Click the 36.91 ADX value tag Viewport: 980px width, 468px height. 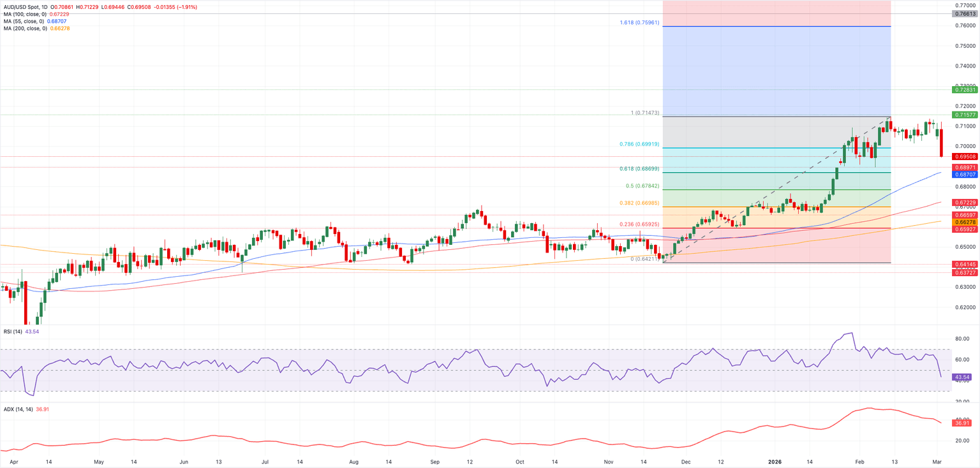(x=963, y=421)
